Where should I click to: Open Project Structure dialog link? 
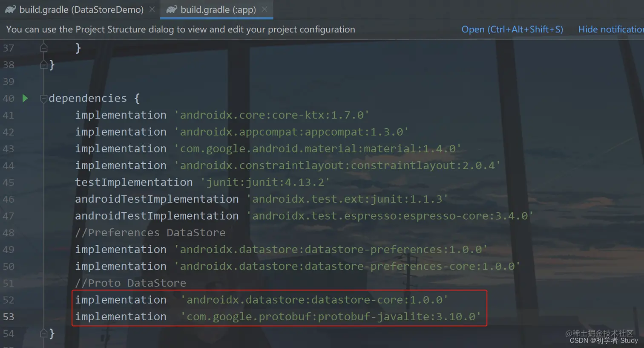click(x=512, y=29)
